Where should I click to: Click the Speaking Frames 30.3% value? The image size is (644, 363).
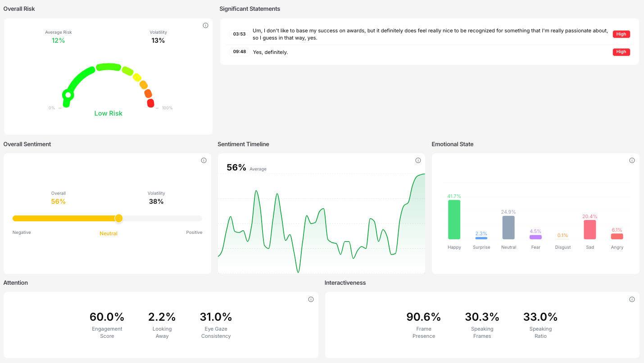482,317
